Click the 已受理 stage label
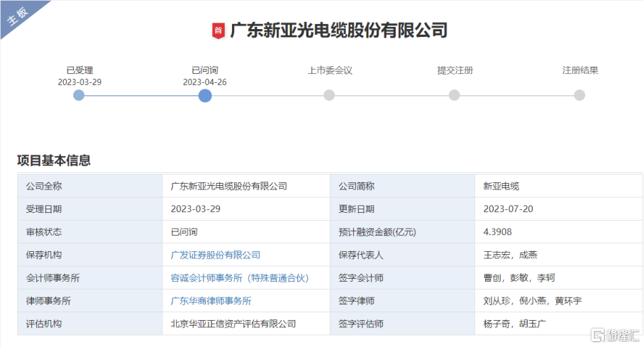644x347 pixels. [79, 70]
